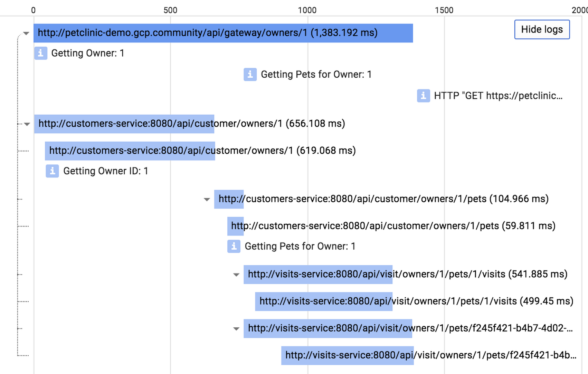
Task: Click the log text 'Getting Owner ID: 1'
Action: (106, 171)
